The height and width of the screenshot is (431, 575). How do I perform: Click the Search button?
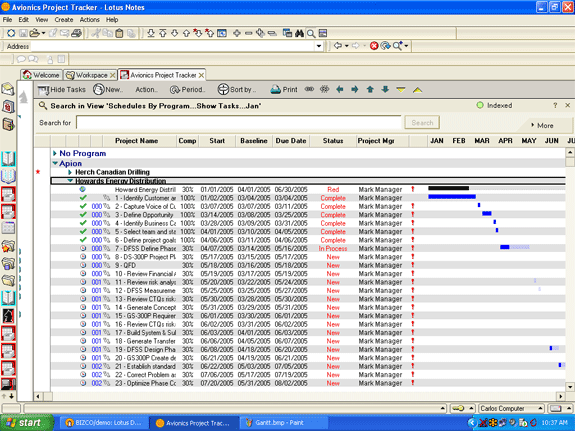422,123
